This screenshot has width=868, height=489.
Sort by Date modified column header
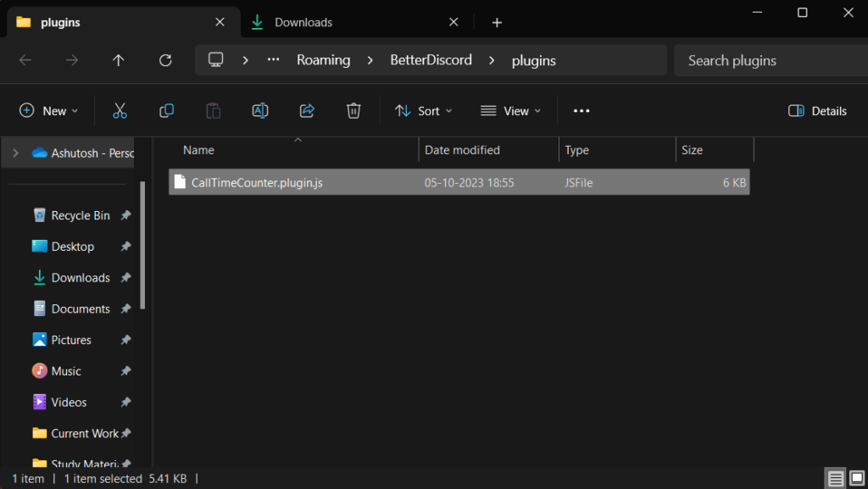pos(462,150)
